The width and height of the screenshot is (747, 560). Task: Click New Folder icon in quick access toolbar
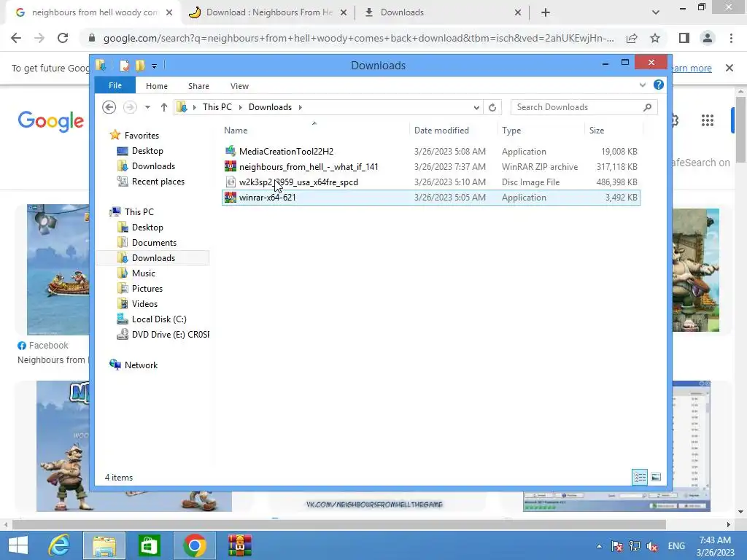(140, 65)
